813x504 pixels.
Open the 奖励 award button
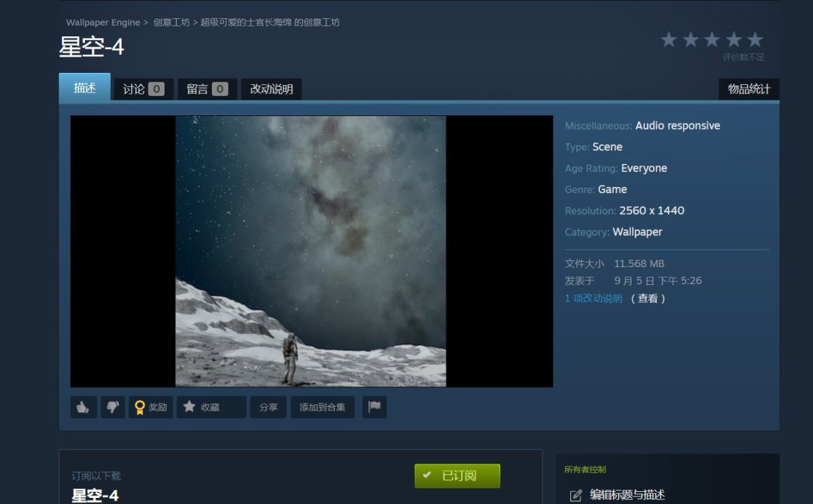click(150, 407)
